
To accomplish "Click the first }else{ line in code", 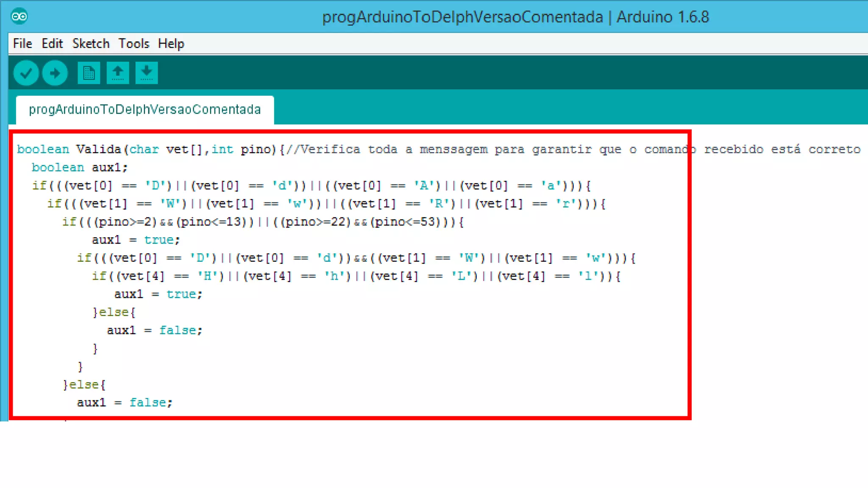I will [114, 313].
